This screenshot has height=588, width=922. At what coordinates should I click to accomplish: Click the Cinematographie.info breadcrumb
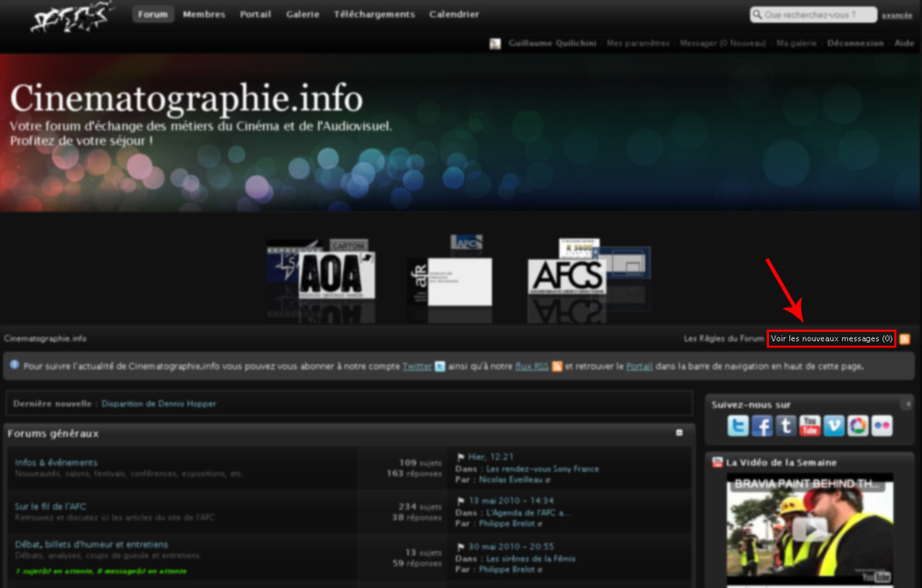click(x=45, y=338)
